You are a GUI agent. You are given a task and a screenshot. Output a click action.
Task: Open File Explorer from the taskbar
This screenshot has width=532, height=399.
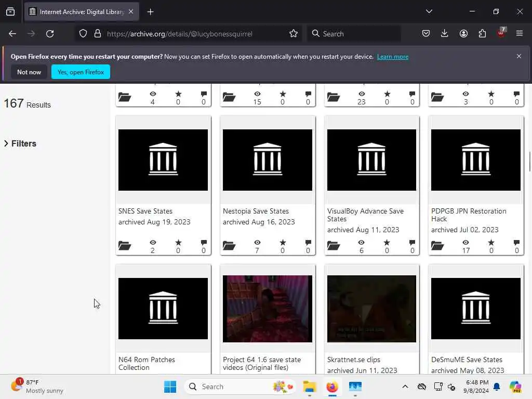[x=310, y=387]
